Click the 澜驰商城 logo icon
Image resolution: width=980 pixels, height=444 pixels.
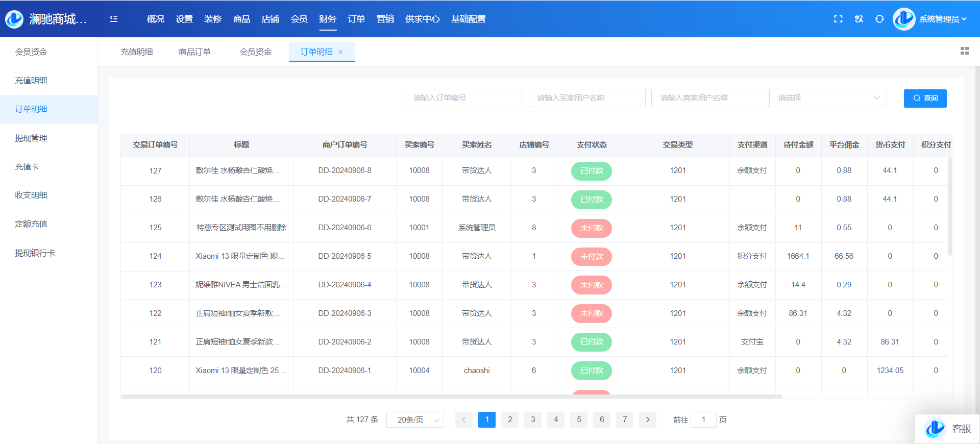14,19
